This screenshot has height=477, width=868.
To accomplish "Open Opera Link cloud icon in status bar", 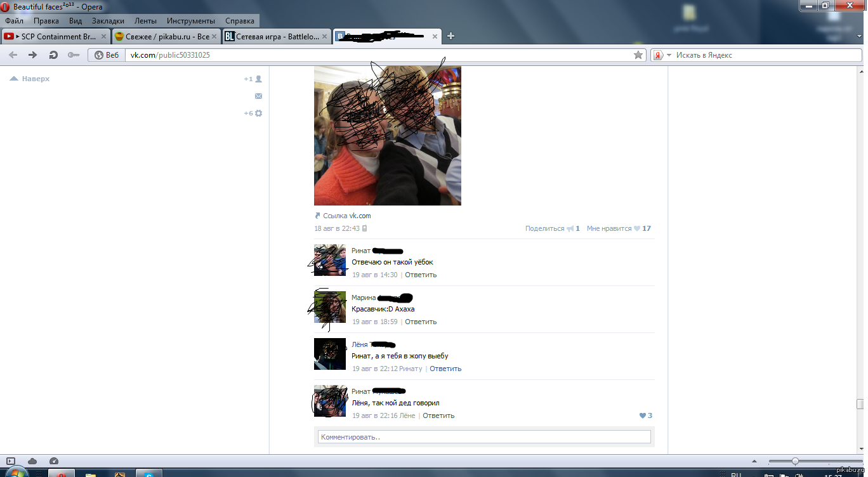I will [x=32, y=461].
